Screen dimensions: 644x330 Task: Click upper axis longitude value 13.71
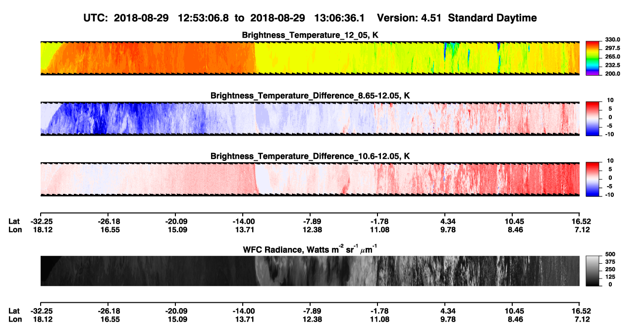point(242,230)
